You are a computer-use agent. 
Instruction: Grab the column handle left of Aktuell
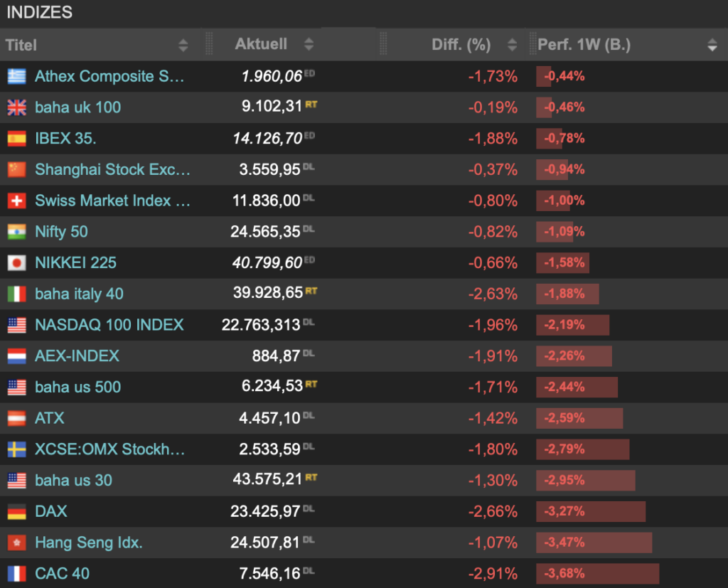(209, 44)
